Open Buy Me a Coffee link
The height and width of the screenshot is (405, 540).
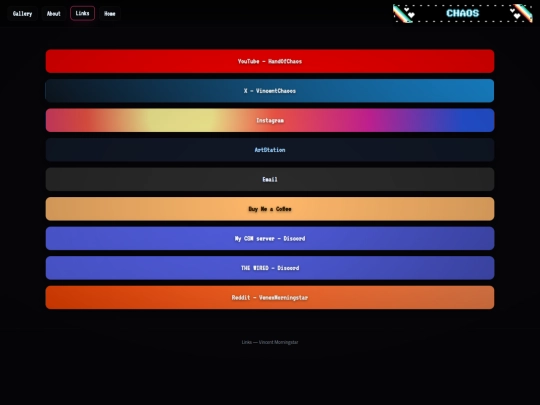click(x=270, y=209)
